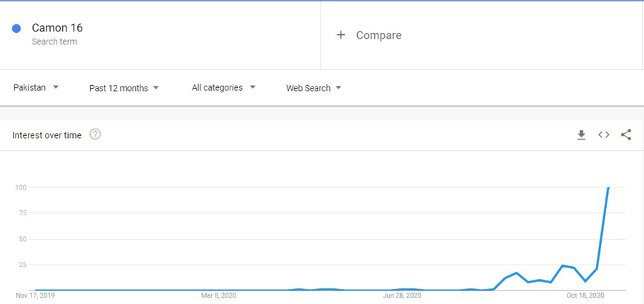Click the Jun 28, 2020 axis label
The height and width of the screenshot is (304, 644).
402,295
